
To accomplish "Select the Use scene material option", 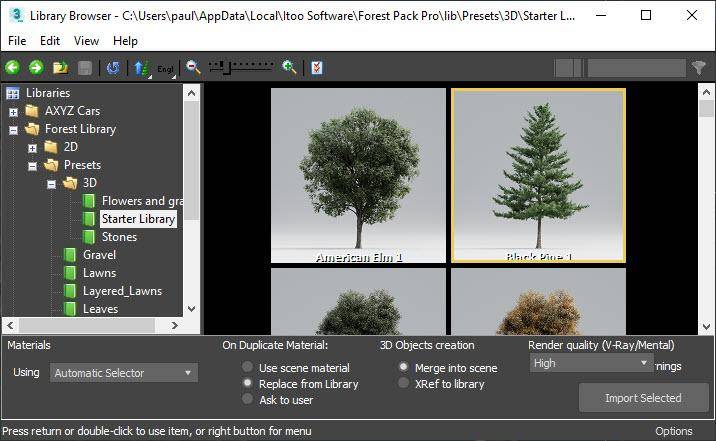I will (x=248, y=368).
